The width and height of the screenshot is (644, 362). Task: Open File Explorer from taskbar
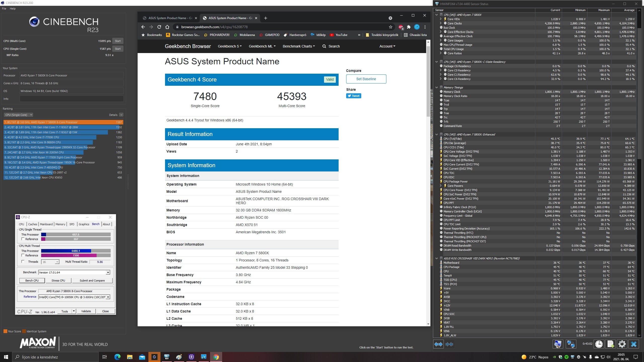click(x=130, y=357)
